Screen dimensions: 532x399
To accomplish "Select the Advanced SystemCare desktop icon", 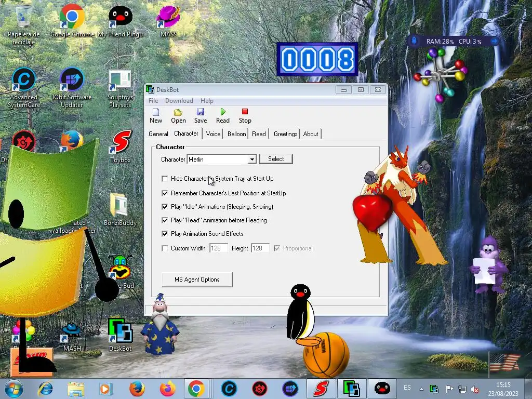I will pyautogui.click(x=24, y=87).
